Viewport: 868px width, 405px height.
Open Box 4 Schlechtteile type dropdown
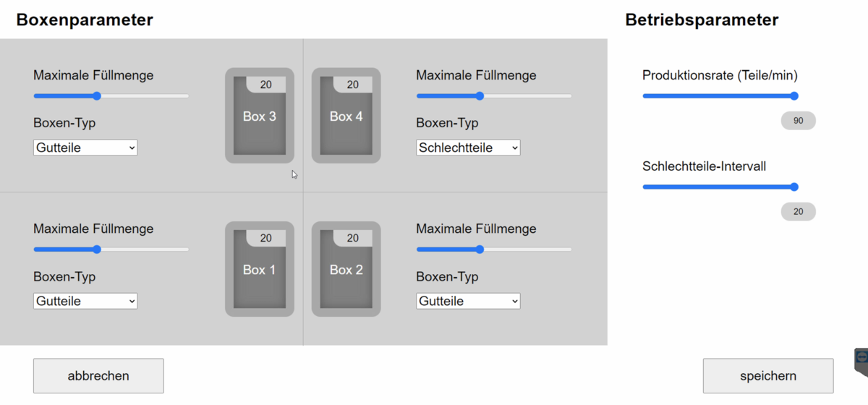coord(468,148)
